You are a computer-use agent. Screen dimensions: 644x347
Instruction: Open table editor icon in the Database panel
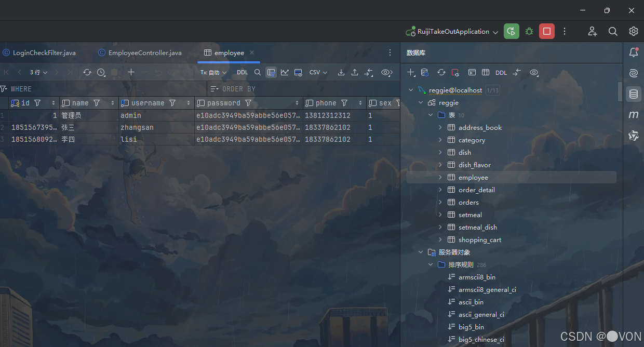pos(486,73)
